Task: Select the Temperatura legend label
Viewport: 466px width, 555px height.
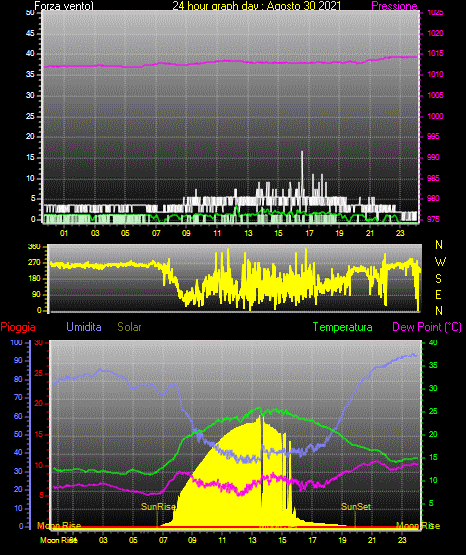Action: [343, 327]
